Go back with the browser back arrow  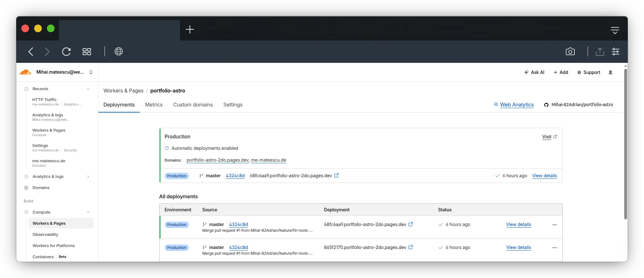31,52
